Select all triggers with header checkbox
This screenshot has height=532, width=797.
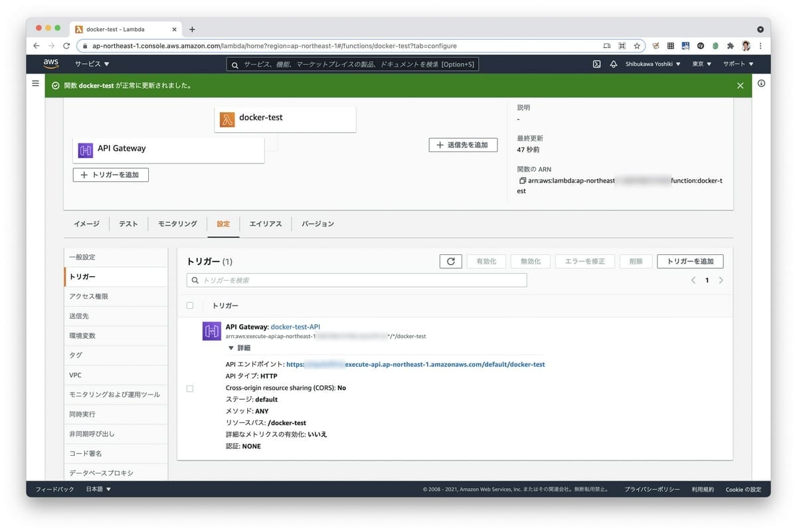[x=190, y=306]
